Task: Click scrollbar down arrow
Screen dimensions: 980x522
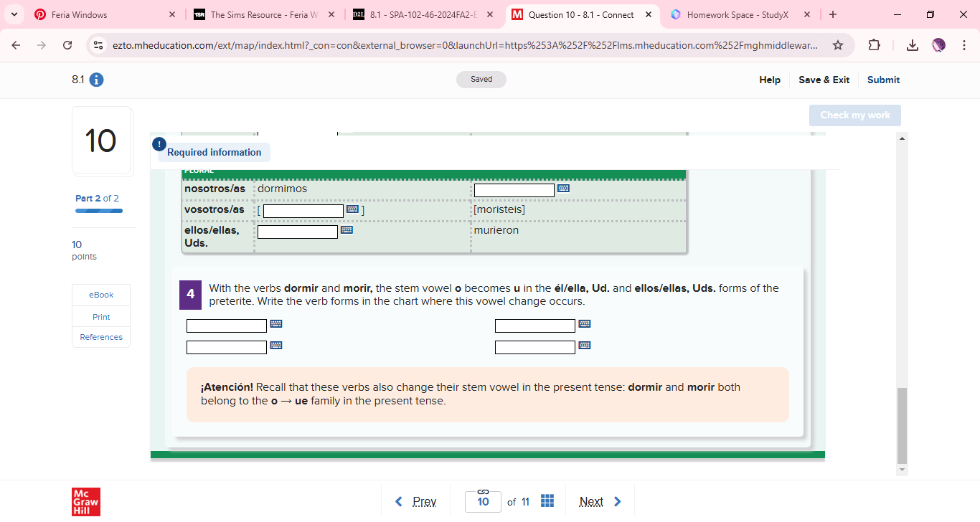Action: pos(903,470)
